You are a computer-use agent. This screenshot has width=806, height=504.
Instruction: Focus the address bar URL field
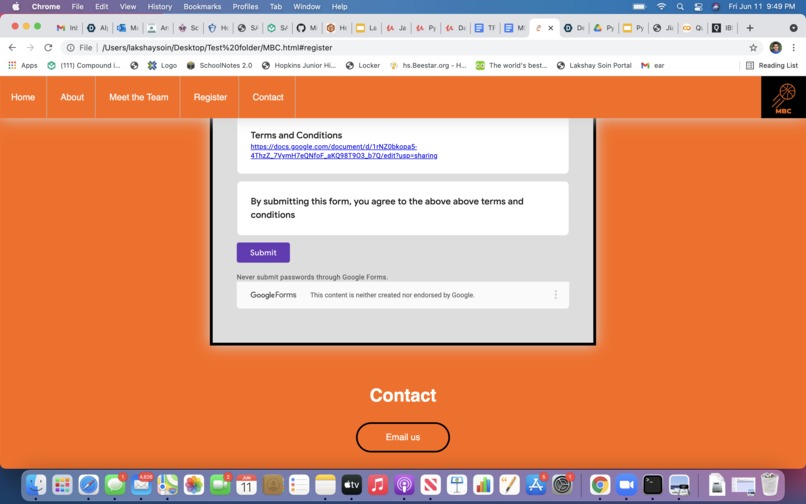coord(401,48)
